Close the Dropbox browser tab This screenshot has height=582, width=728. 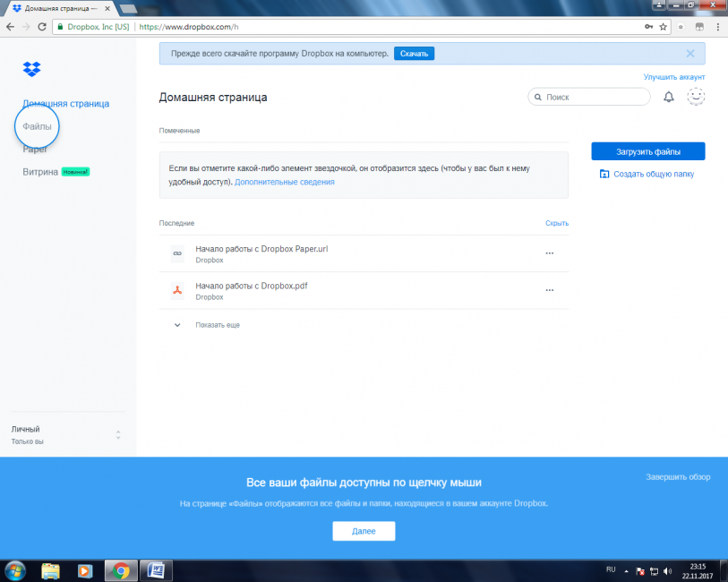(x=107, y=8)
